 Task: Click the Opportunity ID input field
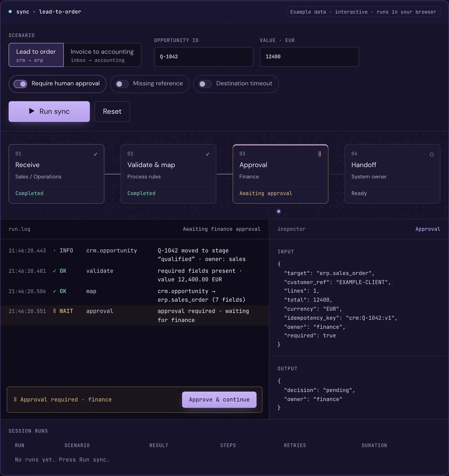pos(204,57)
